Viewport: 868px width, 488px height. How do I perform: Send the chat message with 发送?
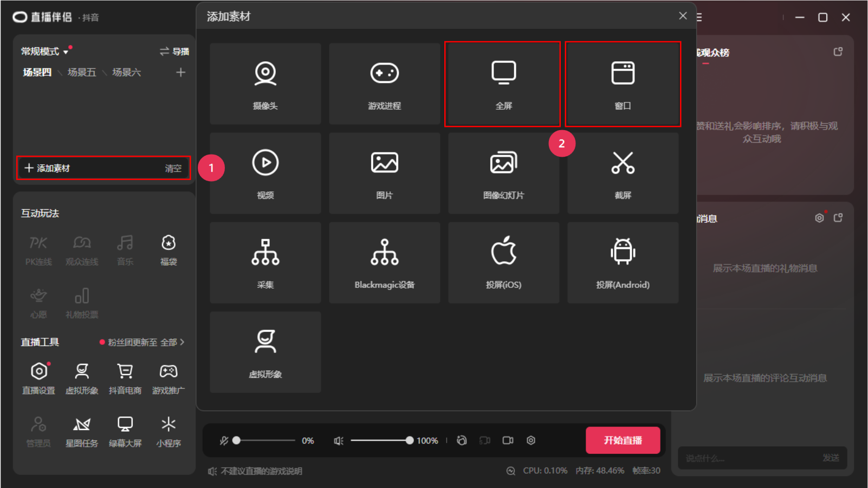[x=831, y=458]
